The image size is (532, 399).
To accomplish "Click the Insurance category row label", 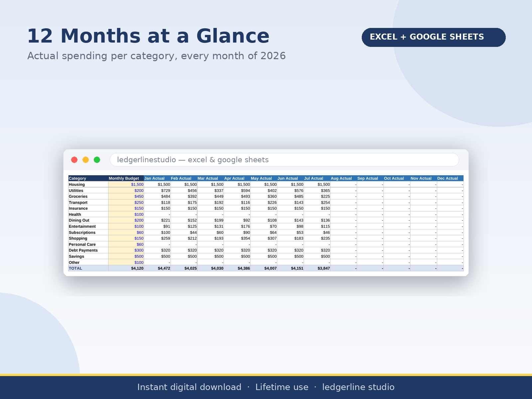I will tap(88, 208).
